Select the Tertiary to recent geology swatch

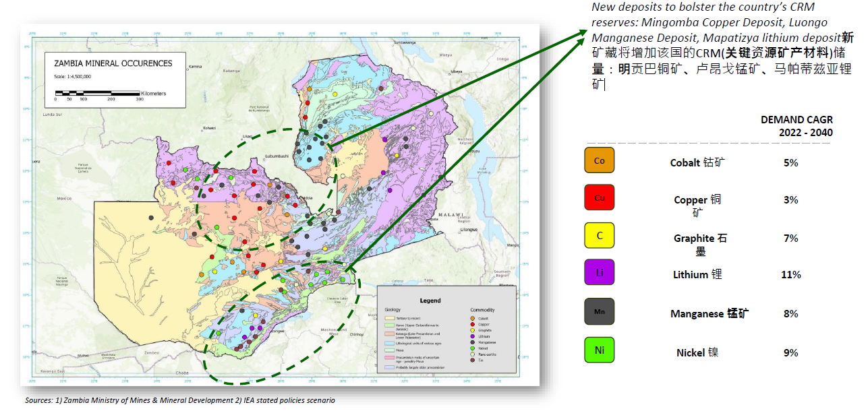click(390, 318)
